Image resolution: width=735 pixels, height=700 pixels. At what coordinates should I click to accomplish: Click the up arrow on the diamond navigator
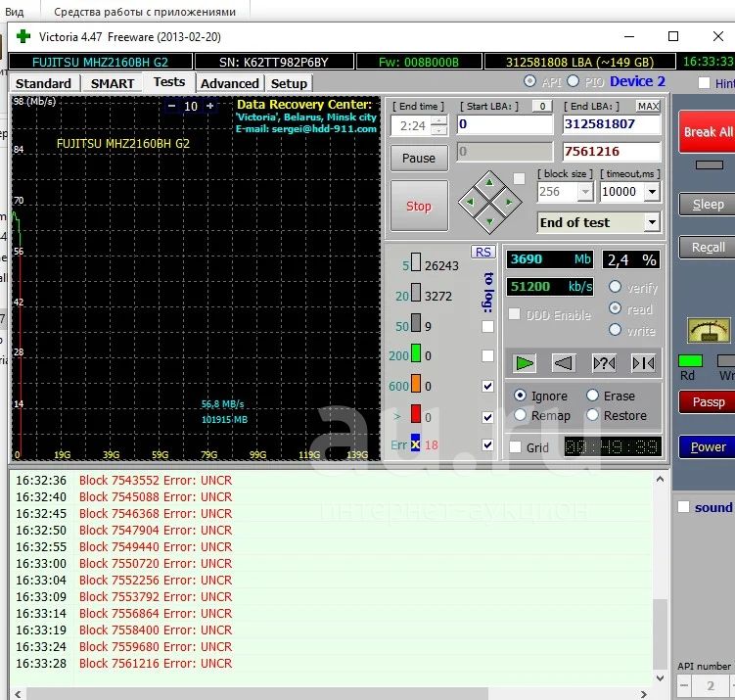pyautogui.click(x=490, y=182)
